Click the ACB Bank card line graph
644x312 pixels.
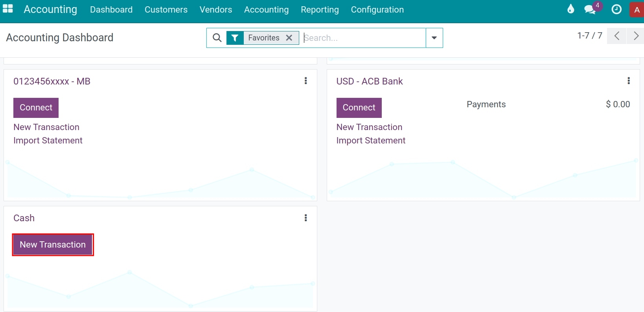pos(483,178)
